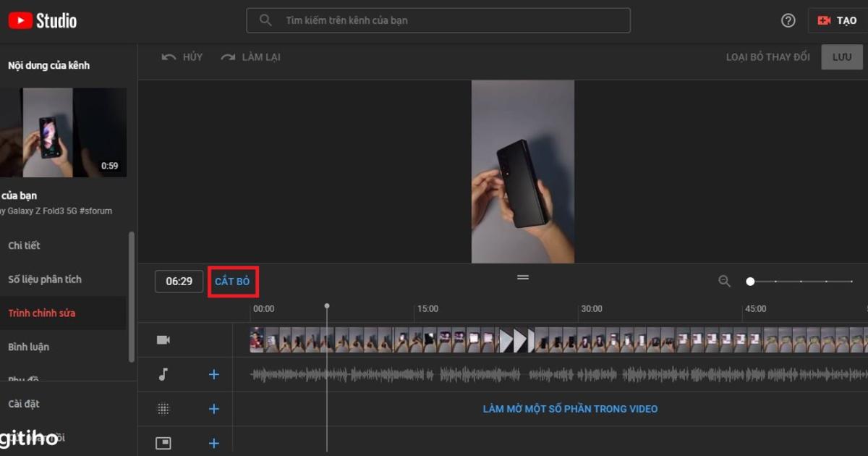The height and width of the screenshot is (456, 868).
Task: Click the blur track dotted-grid icon
Action: click(x=163, y=408)
